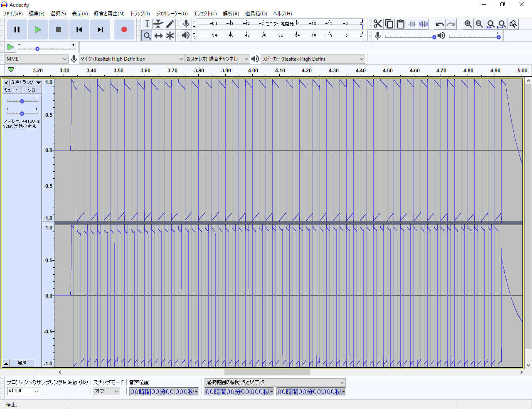Select the Draw (pencil) tool

pos(170,24)
